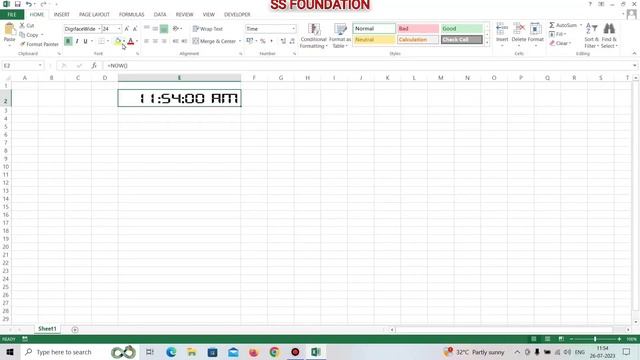Open Find & Select menu
640x360 pixels.
pos(609,36)
